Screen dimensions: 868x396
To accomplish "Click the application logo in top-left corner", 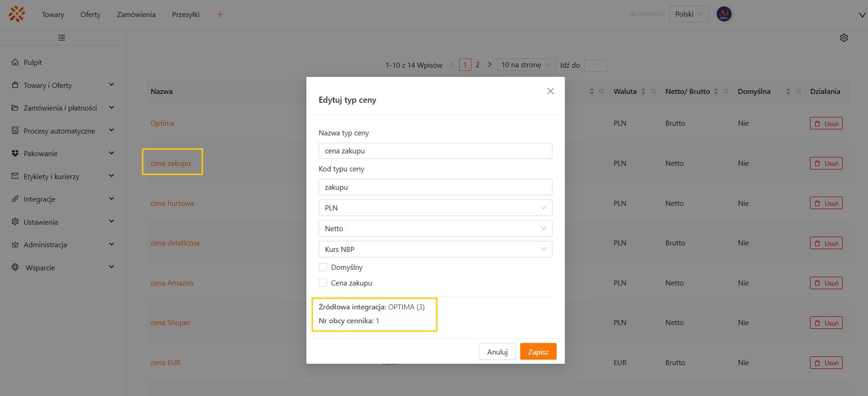I will [17, 14].
